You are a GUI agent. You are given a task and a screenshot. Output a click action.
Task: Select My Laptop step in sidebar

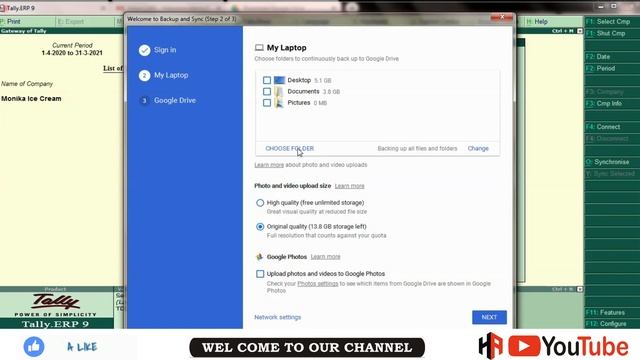171,76
